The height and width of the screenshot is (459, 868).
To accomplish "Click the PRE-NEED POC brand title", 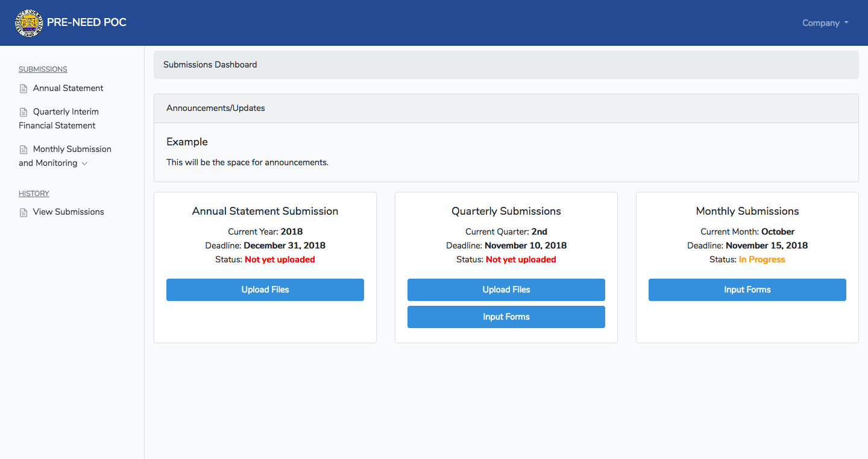I will point(87,23).
